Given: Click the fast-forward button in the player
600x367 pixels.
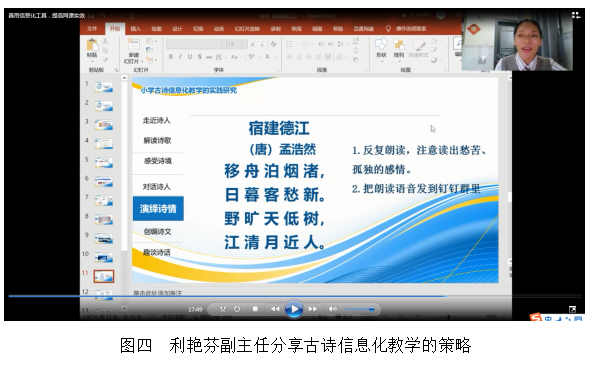Looking at the screenshot, I should tap(313, 309).
